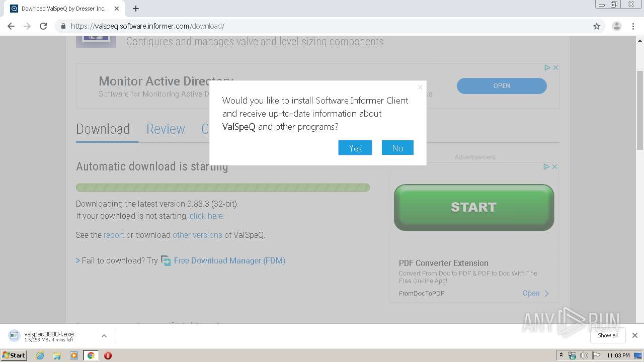Close the PDF Converter side ad
The width and height of the screenshot is (644, 362).
pyautogui.click(x=554, y=166)
